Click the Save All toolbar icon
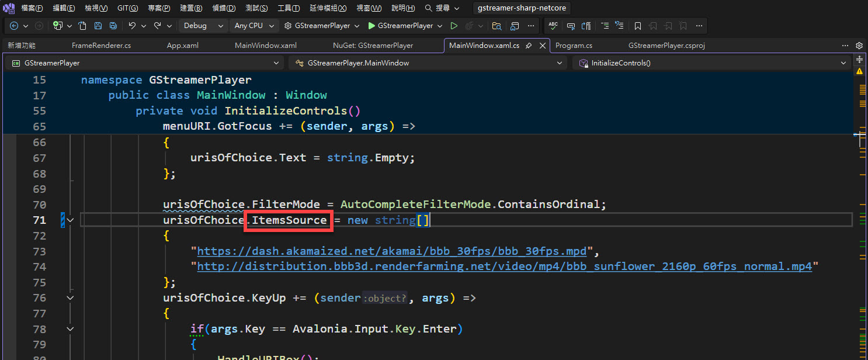Image resolution: width=868 pixels, height=360 pixels. 113,26
